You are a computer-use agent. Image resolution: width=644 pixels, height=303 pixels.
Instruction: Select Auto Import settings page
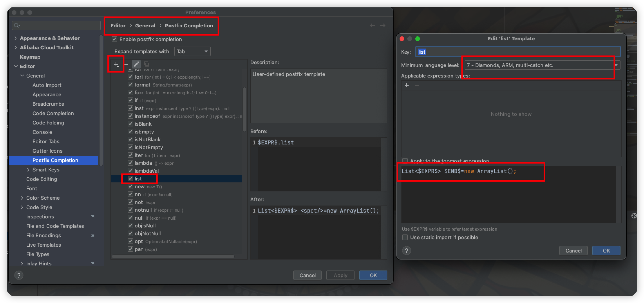[x=47, y=85]
